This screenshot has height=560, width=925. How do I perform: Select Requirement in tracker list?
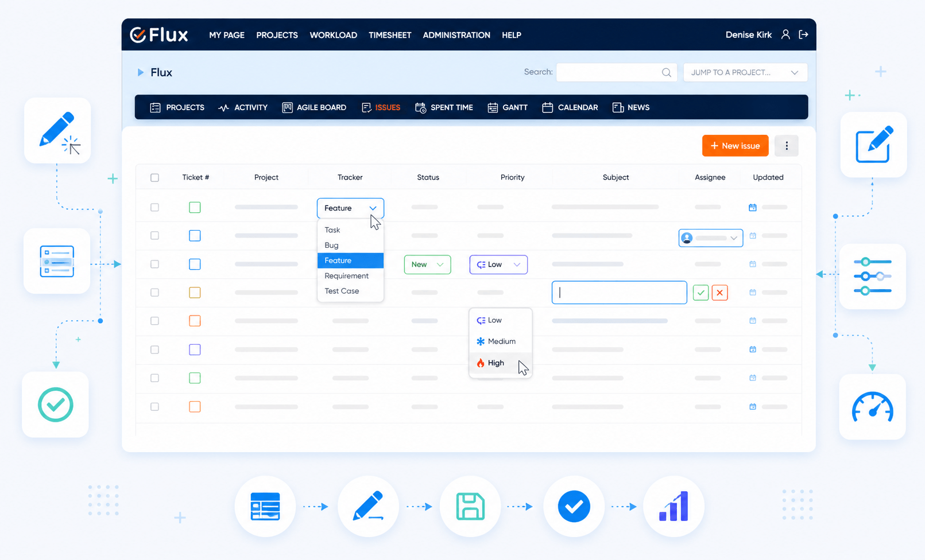[x=350, y=276]
